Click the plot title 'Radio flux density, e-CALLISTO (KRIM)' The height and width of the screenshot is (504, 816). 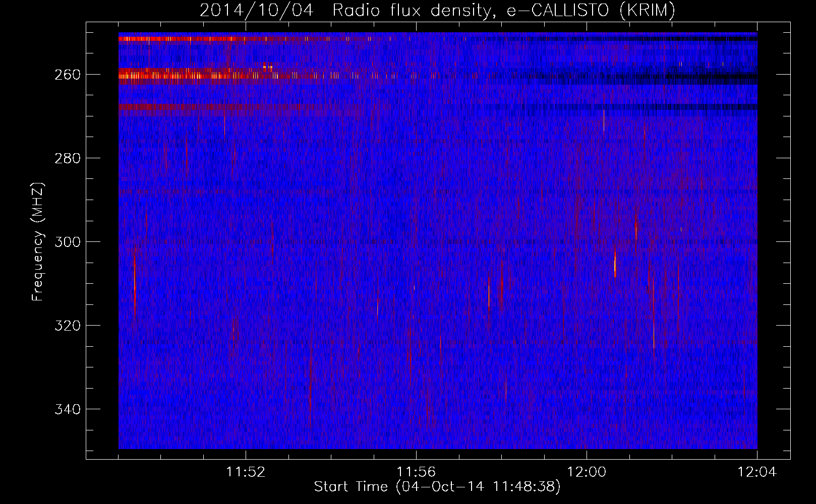pos(503,10)
